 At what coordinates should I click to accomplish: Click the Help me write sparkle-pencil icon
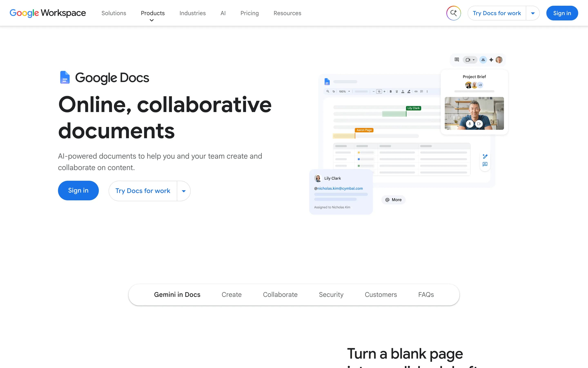[x=485, y=156]
